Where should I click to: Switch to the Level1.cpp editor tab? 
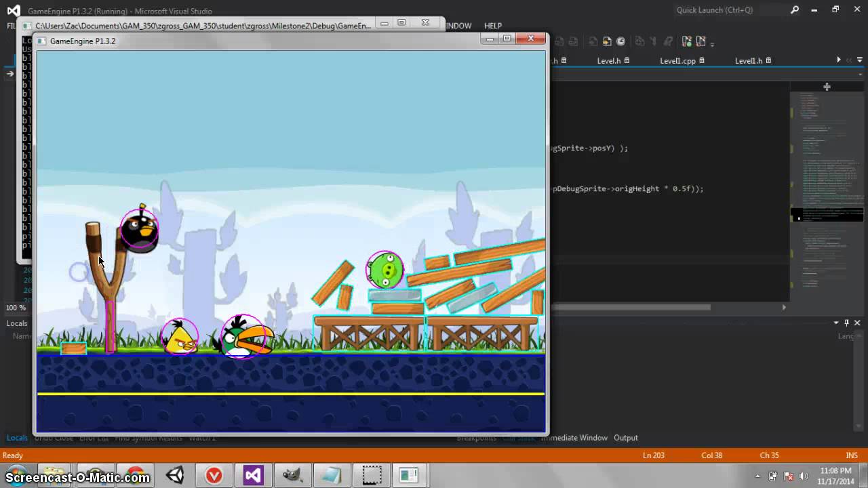click(677, 61)
